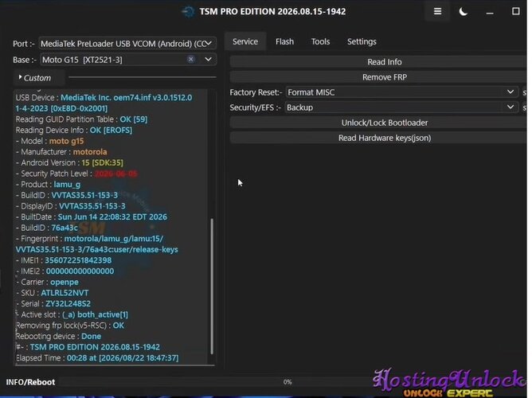
Task: Open the hamburger menu icon
Action: (x=437, y=11)
